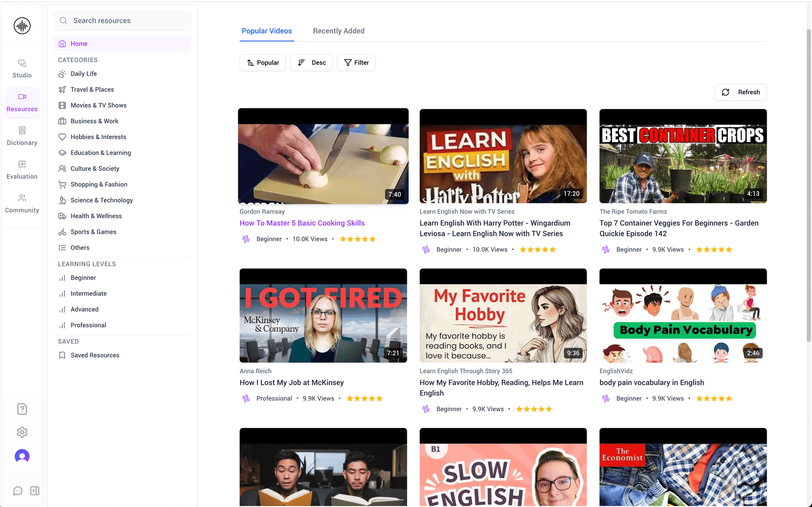Open the Popular sort dropdown

pyautogui.click(x=262, y=63)
